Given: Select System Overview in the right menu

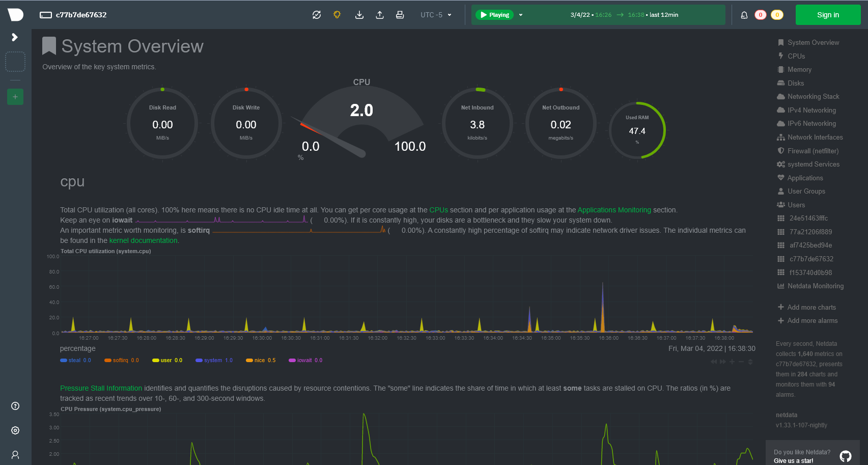Looking at the screenshot, I should coord(808,43).
